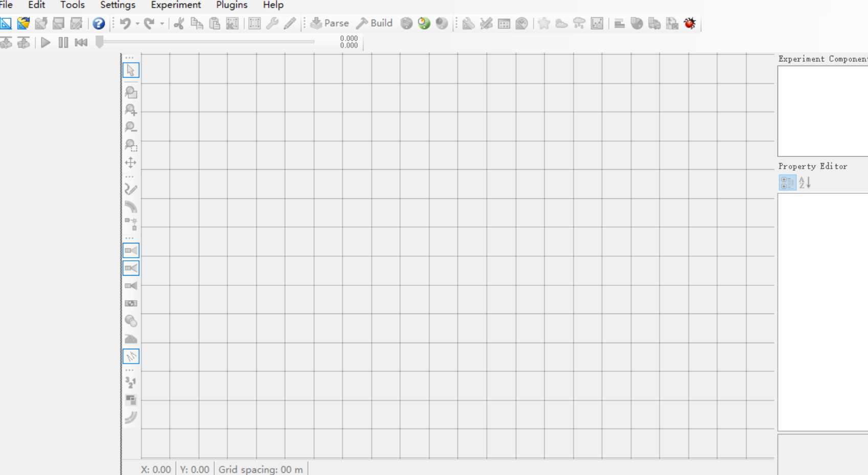Open the Settings menu
Viewport: 868px width, 475px height.
tap(118, 5)
